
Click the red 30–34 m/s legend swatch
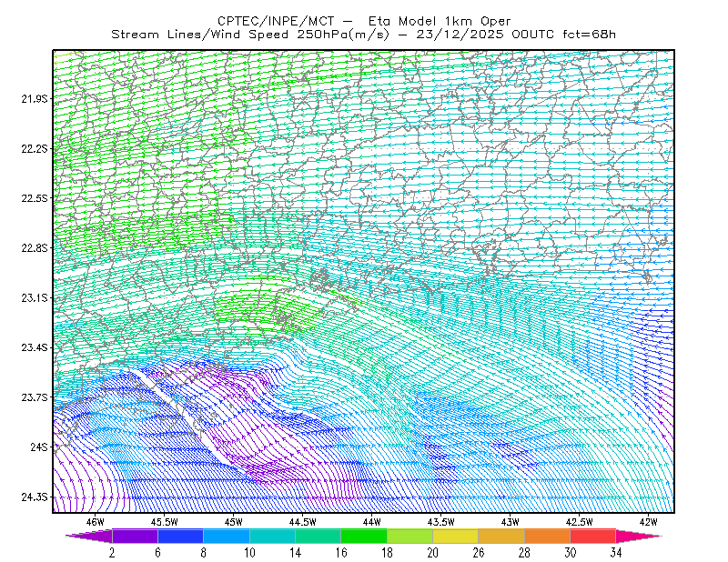coord(593,536)
